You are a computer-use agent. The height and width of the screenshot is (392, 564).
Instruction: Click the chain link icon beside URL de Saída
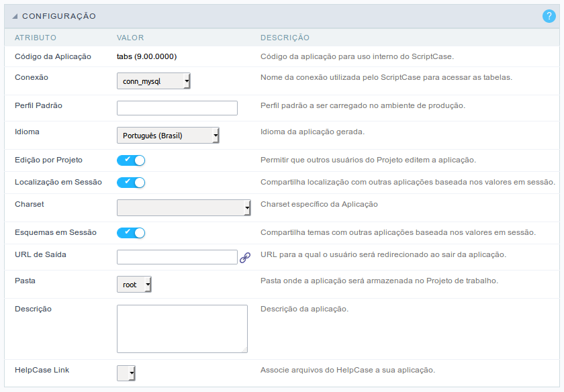click(x=245, y=258)
